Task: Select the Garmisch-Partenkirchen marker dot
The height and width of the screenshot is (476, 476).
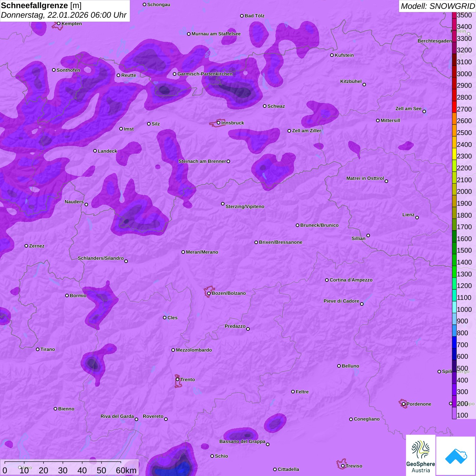Action: (174, 74)
